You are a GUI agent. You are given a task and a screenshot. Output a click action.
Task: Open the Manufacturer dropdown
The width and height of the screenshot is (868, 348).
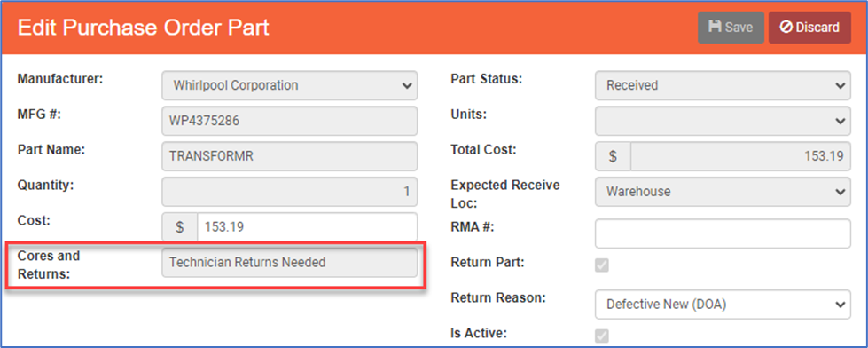290,85
